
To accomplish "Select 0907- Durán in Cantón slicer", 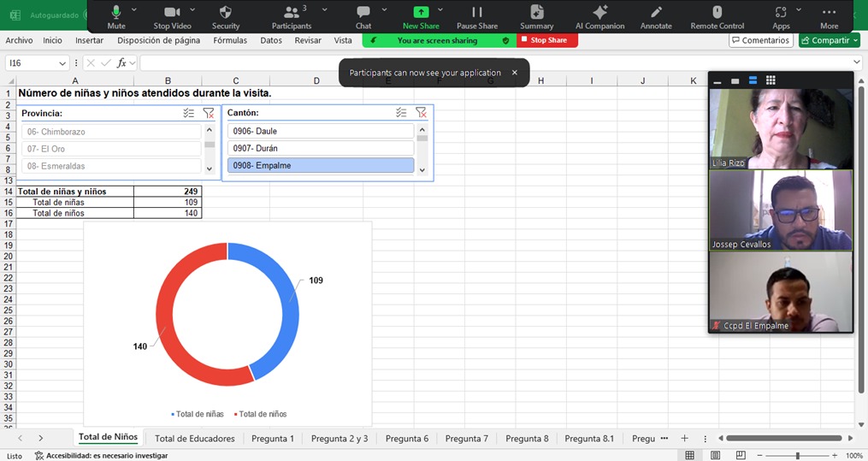I will 320,148.
